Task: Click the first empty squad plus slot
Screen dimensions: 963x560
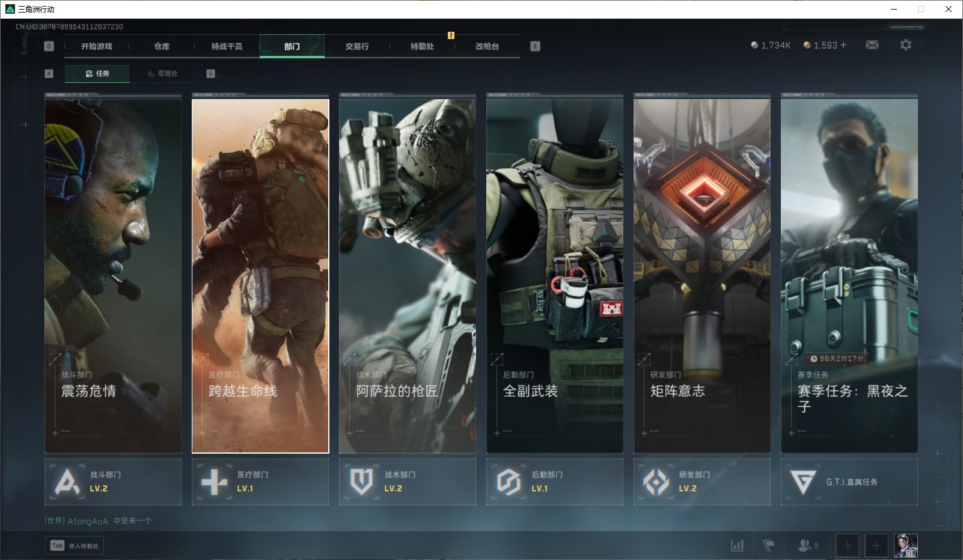Action: click(x=847, y=546)
